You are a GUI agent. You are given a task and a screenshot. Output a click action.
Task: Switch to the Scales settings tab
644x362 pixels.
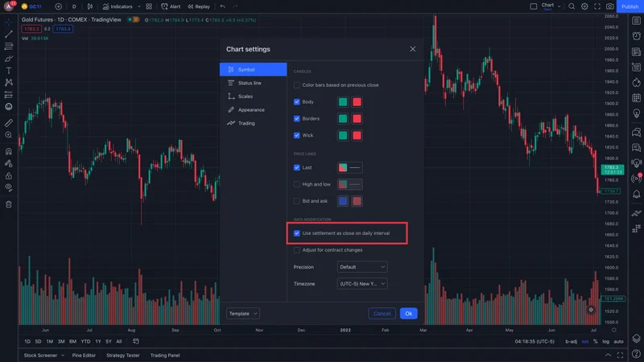pyautogui.click(x=253, y=97)
